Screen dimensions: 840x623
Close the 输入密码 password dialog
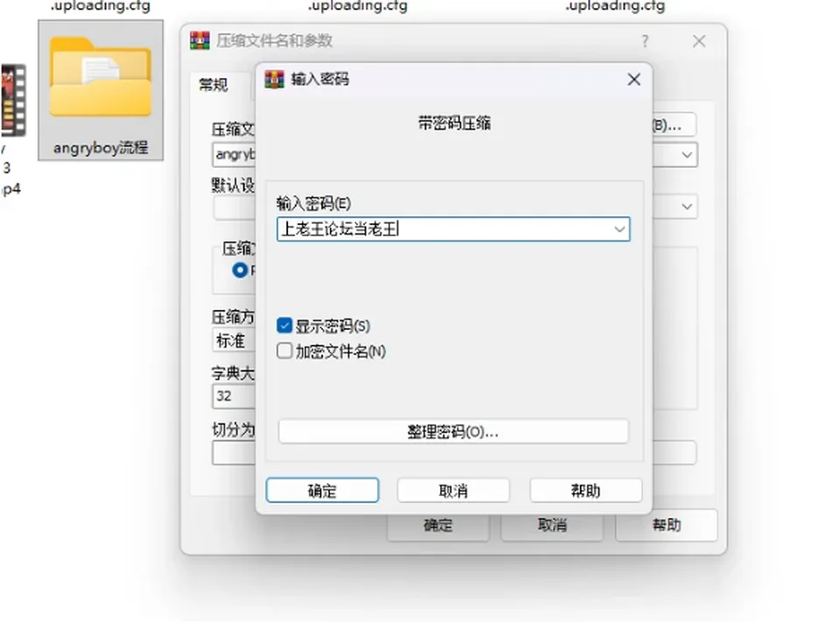(633, 80)
